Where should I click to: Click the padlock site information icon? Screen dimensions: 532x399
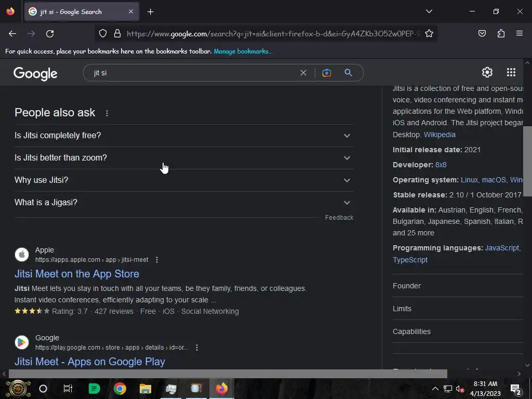(x=117, y=34)
